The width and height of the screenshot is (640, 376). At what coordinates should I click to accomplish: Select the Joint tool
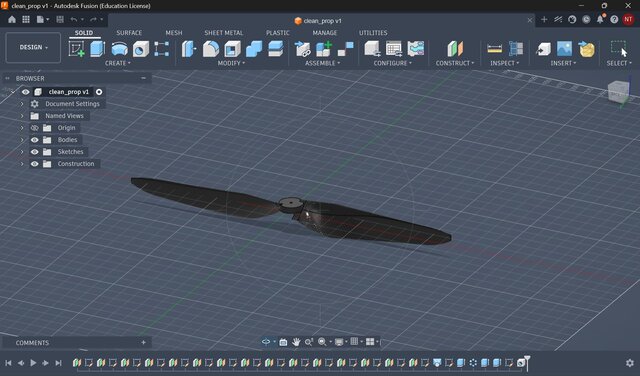tap(346, 49)
